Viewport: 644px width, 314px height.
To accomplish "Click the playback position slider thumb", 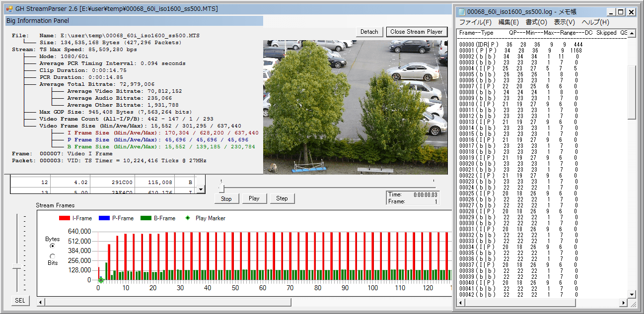I will (221, 188).
